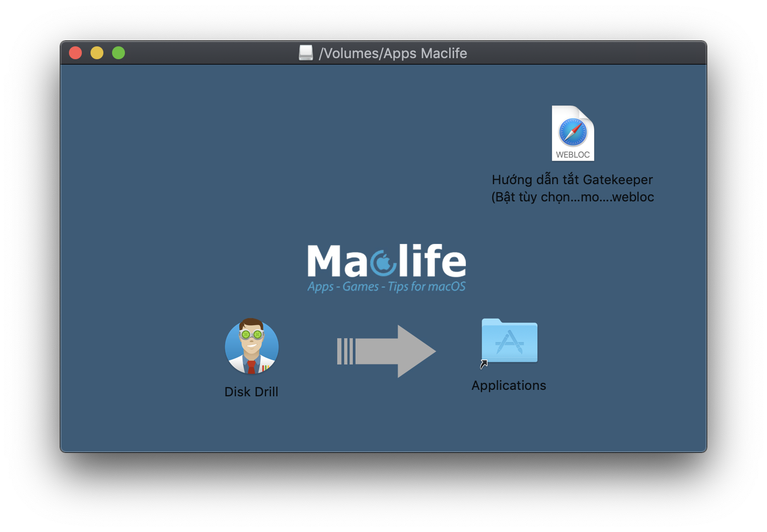The width and height of the screenshot is (767, 532).
Task: Select the 'Applications' label text
Action: click(x=508, y=385)
